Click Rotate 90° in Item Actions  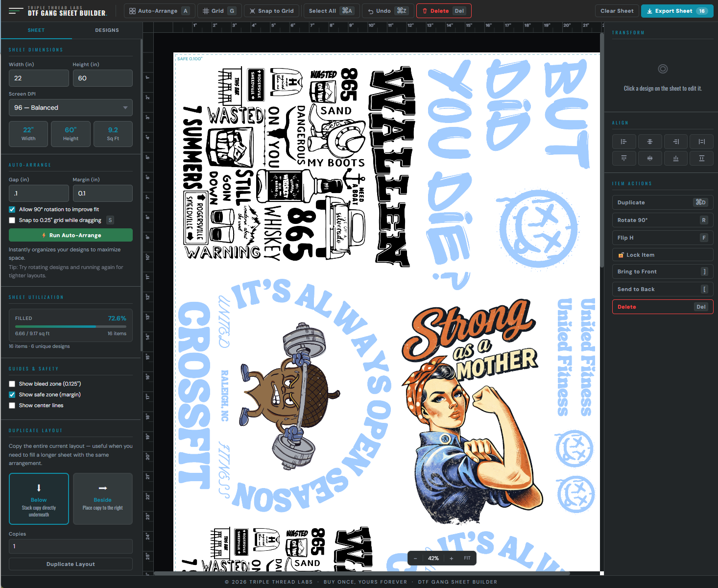click(x=663, y=220)
